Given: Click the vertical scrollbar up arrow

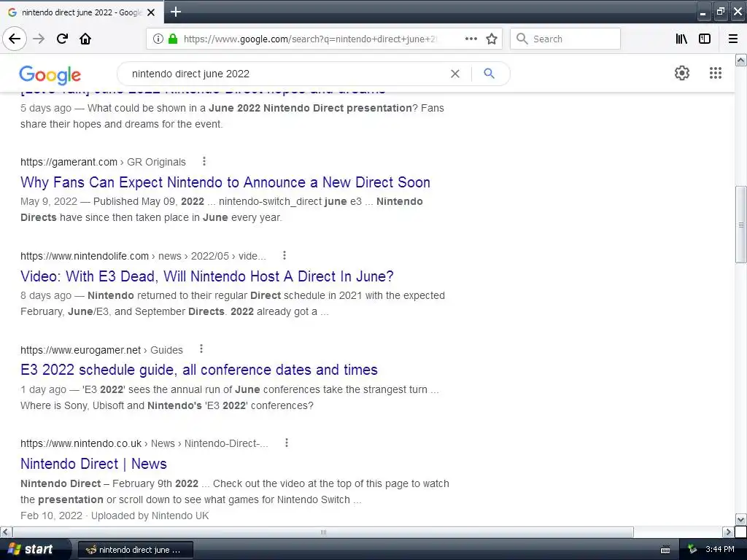Looking at the screenshot, I should tap(741, 60).
